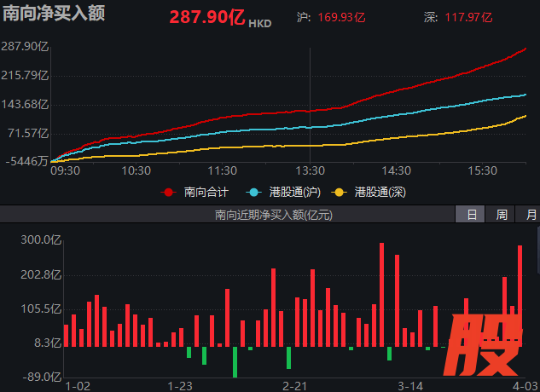Click the 南向近期净买入额(亿元) section header
Viewport: 540px width, 392px height.
274,215
